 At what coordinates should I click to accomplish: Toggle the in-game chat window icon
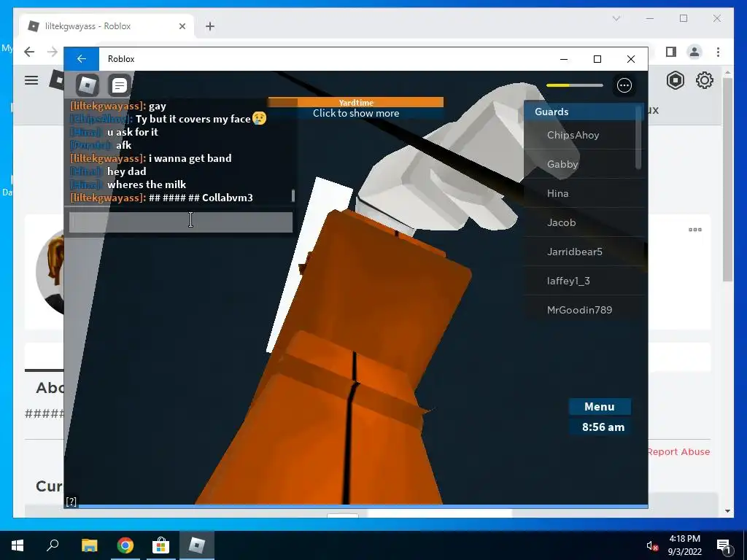tap(119, 85)
